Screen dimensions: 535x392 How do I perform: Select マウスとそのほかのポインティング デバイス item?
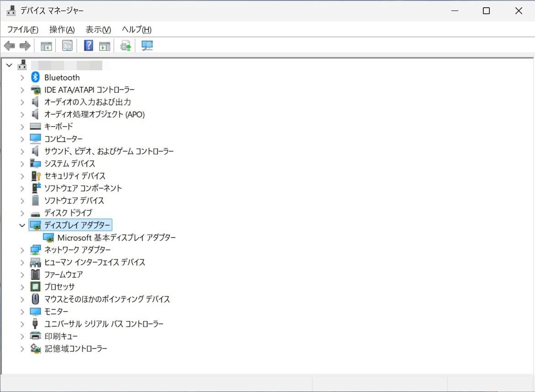[x=107, y=299]
